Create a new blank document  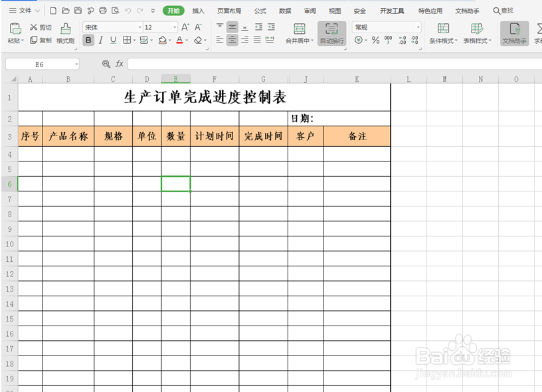(x=53, y=11)
